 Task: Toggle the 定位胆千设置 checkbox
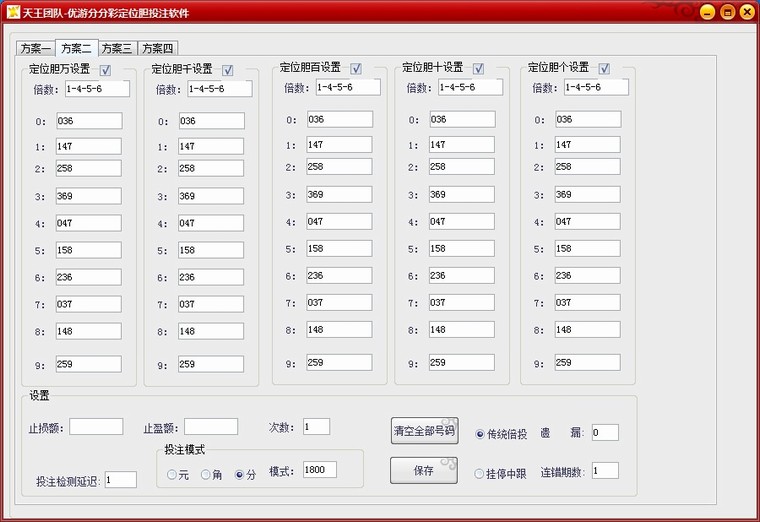point(228,70)
